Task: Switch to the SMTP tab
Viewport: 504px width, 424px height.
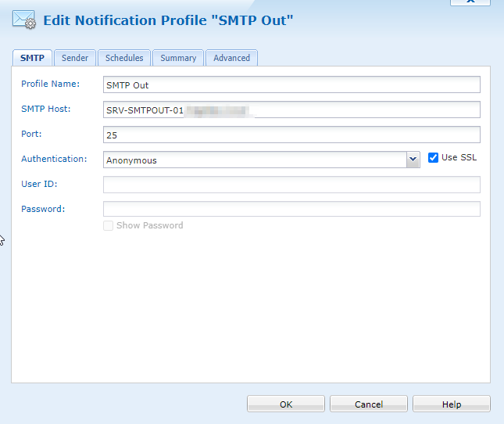Action: (32, 58)
